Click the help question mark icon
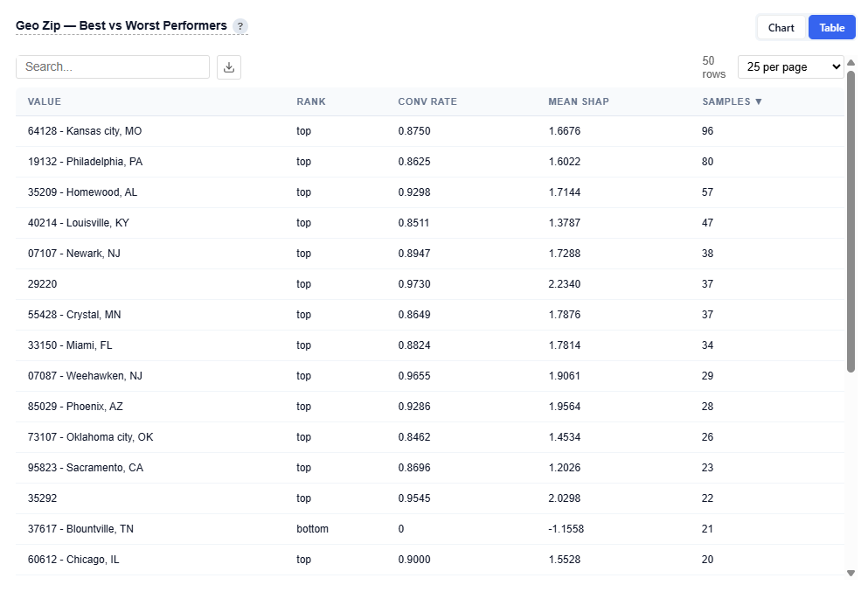Viewport: 868px width, 592px height. 240,26
